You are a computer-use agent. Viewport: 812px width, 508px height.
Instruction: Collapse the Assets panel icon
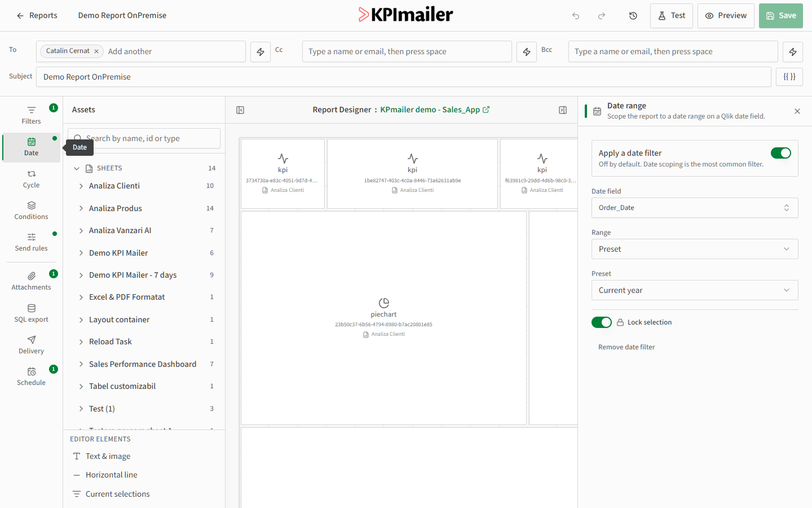(240, 110)
